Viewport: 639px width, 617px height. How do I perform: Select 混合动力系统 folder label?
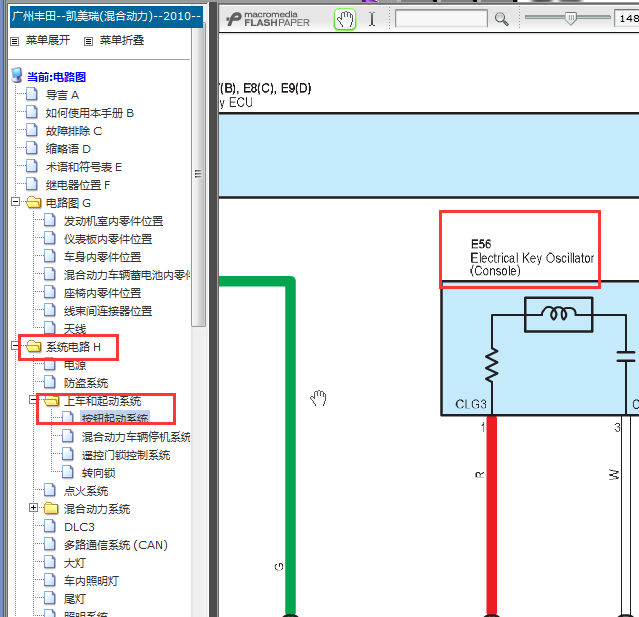coord(97,509)
